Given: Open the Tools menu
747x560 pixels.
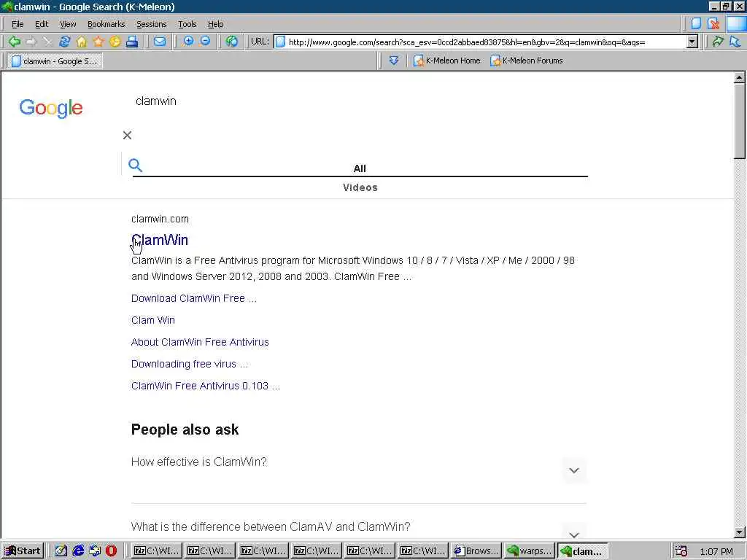Looking at the screenshot, I should (x=187, y=24).
